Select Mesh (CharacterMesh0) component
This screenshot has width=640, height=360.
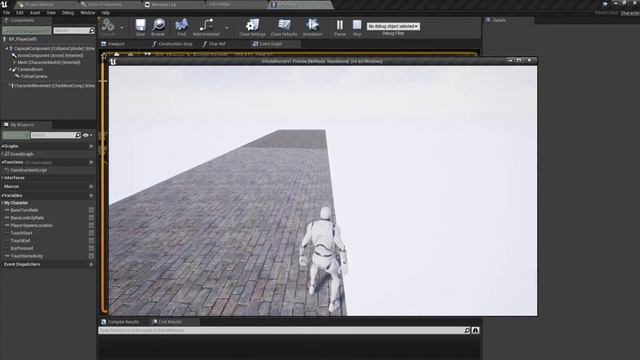(x=49, y=62)
